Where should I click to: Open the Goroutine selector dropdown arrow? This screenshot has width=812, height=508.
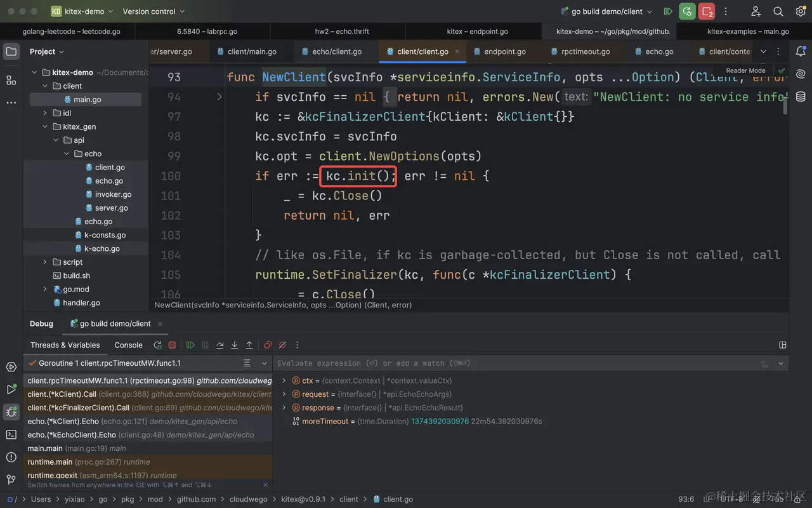coord(265,363)
